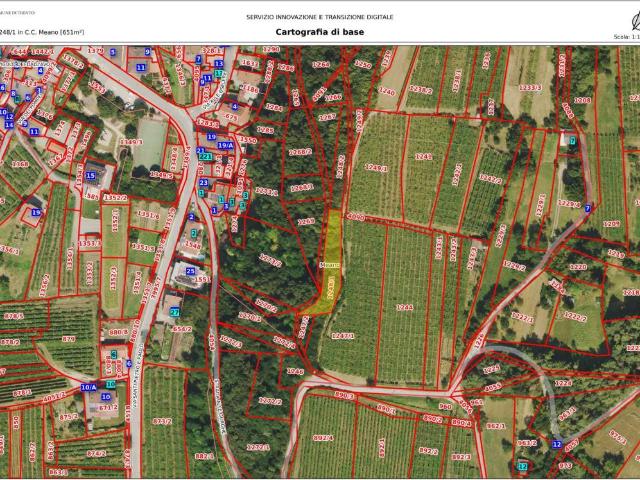Click parcel number 1349/1 near sports field
640x480 pixels.
click(x=131, y=142)
